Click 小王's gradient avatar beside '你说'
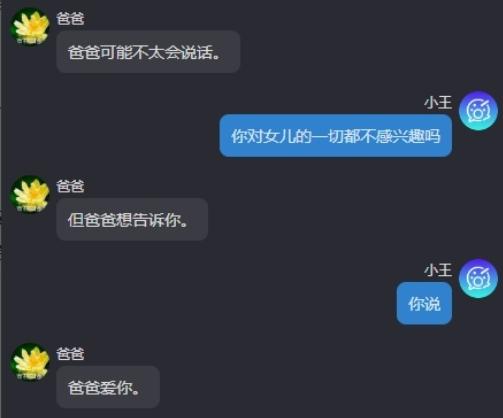The height and width of the screenshot is (418, 503). [478, 278]
